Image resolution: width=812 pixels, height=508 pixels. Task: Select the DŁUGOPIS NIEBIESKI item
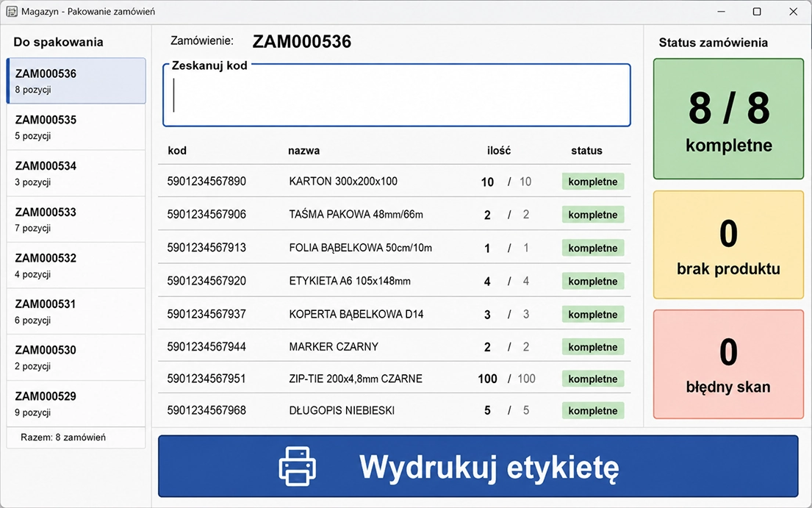342,410
